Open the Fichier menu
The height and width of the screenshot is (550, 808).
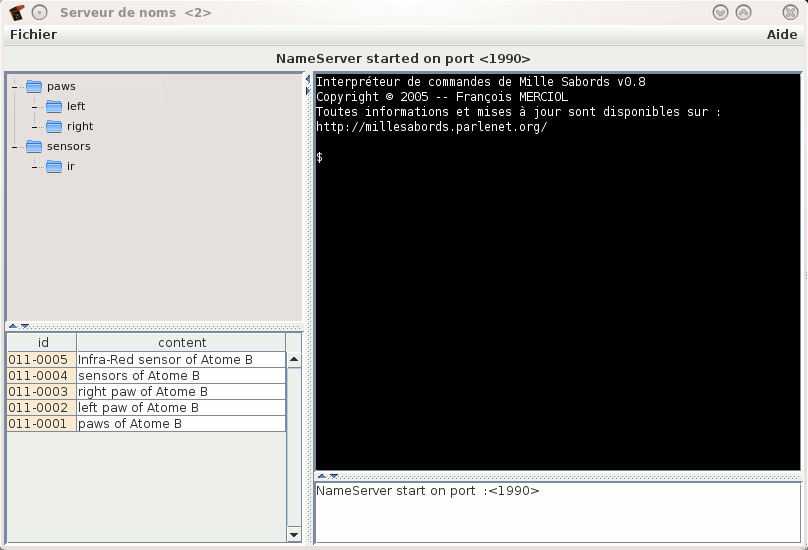tap(33, 35)
